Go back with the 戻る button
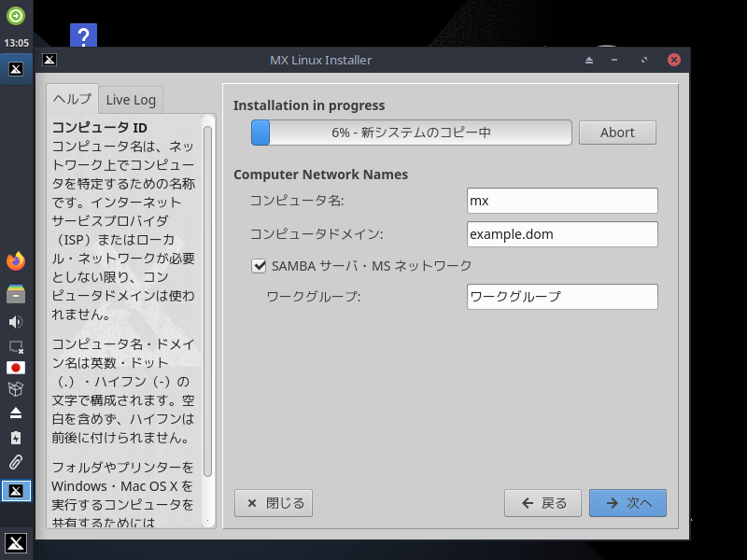Image resolution: width=747 pixels, height=560 pixels. pyautogui.click(x=543, y=503)
